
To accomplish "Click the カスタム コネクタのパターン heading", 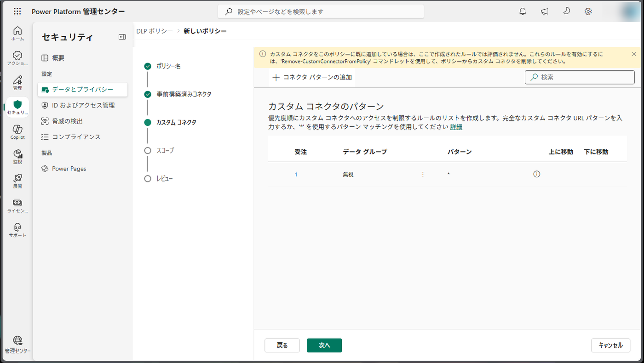I will click(x=326, y=107).
